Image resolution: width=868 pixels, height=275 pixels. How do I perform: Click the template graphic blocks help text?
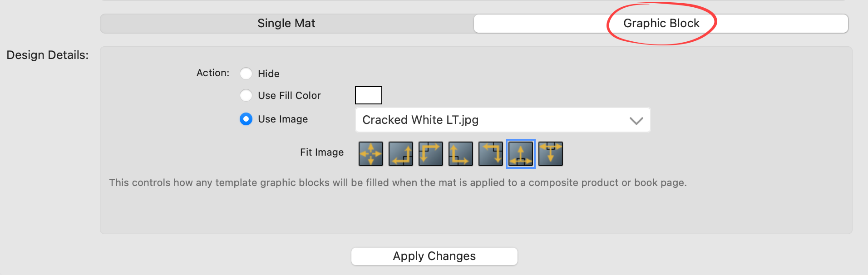[398, 182]
